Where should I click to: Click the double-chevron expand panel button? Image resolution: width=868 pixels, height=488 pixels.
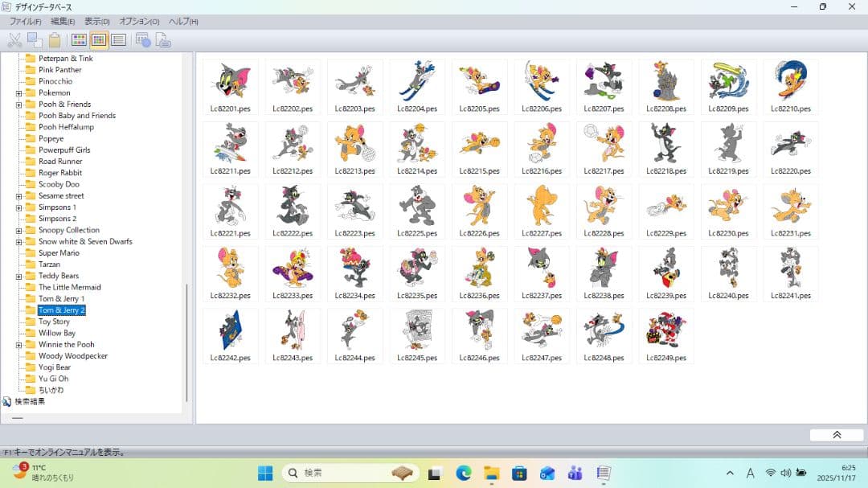836,435
